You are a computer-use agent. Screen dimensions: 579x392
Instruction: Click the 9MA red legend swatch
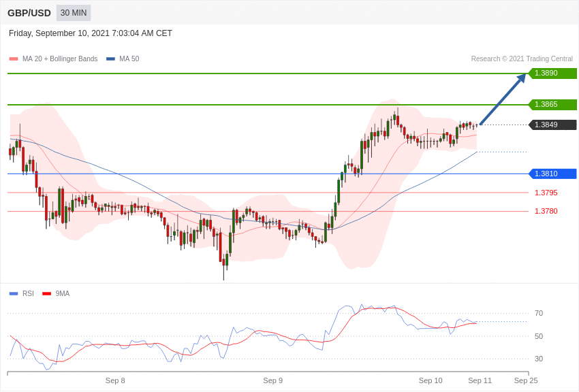[x=47, y=294]
